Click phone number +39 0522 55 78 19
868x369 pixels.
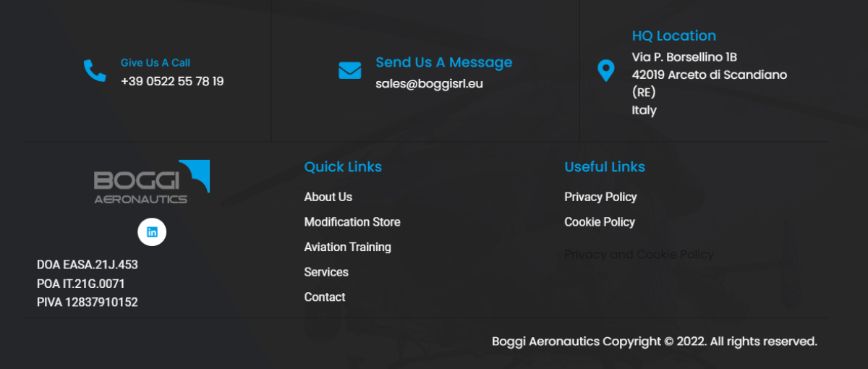coord(172,81)
